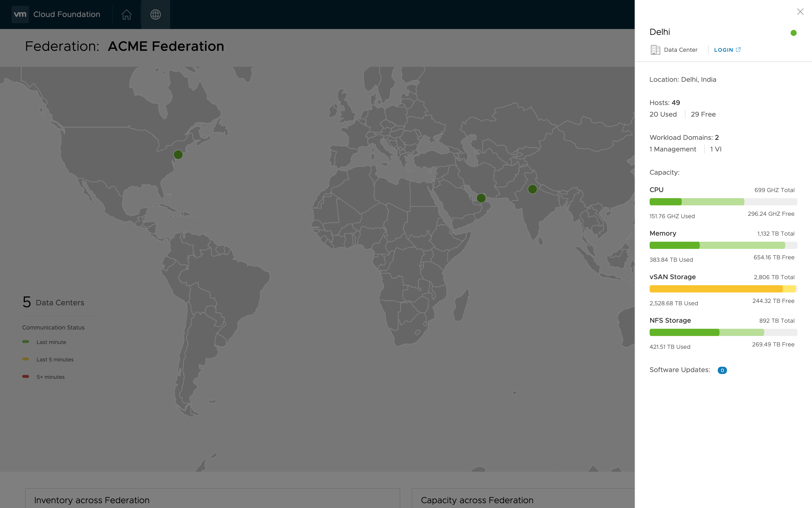Click the 2,528.68 TB Used value
This screenshot has width=812, height=508.
(674, 303)
